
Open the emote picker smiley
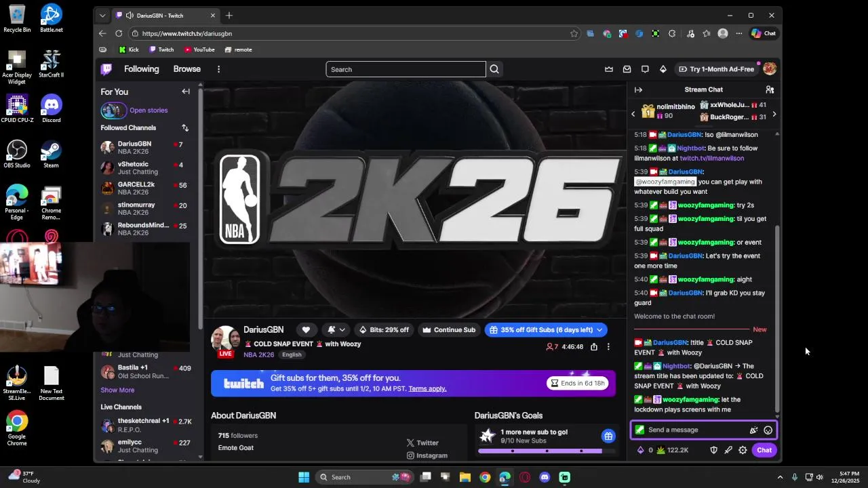768,430
